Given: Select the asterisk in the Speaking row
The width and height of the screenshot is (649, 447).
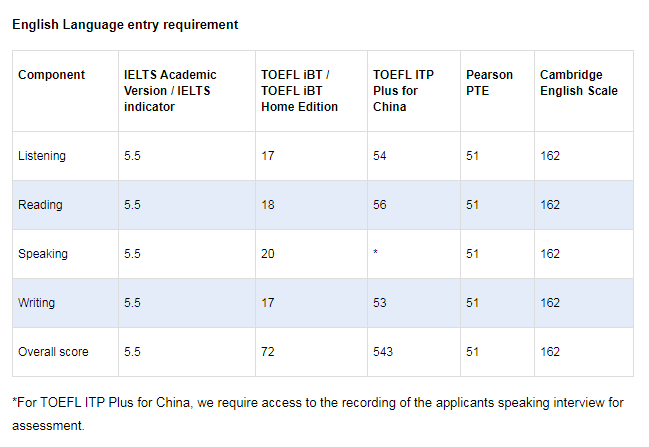Looking at the screenshot, I should (375, 254).
